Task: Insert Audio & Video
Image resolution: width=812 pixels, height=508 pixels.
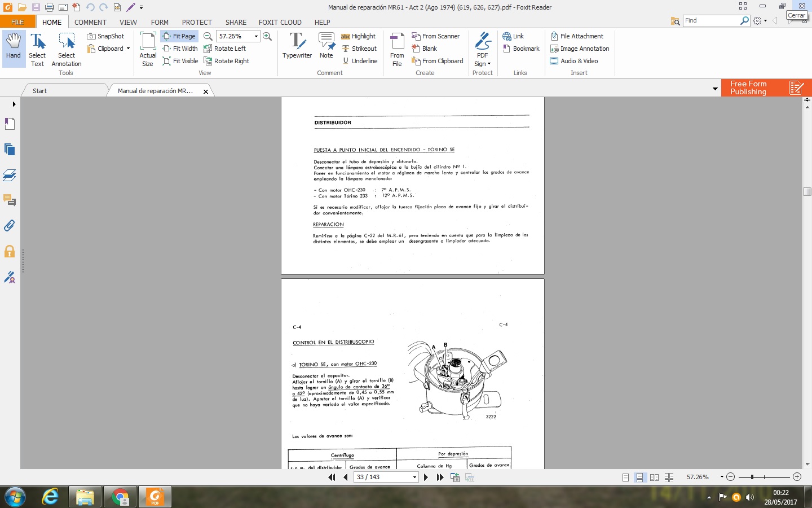Action: click(x=574, y=61)
